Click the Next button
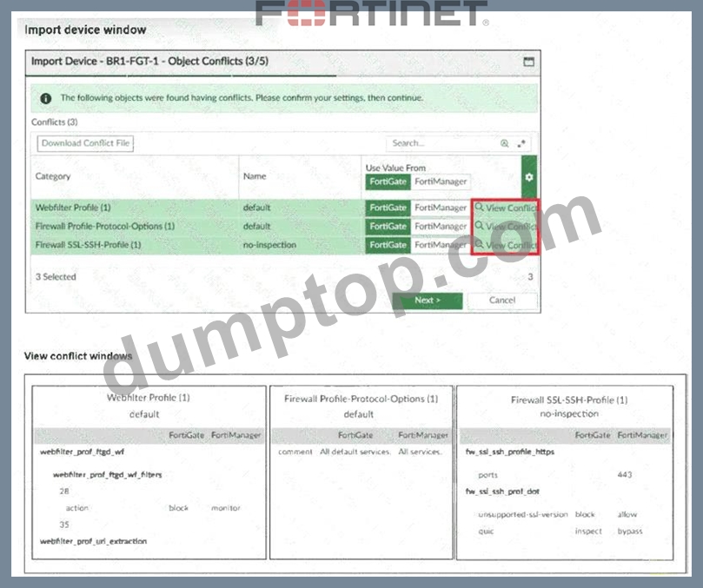The image size is (703, 588). 428,301
